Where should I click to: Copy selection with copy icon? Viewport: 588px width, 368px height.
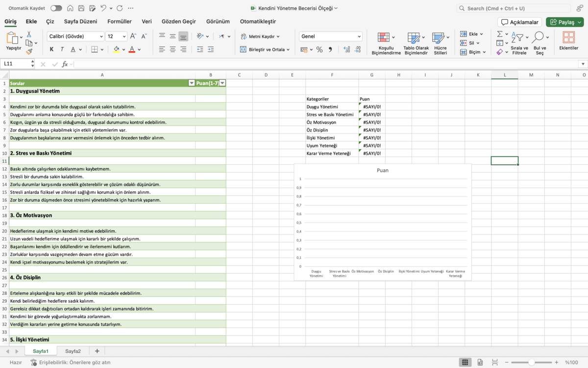click(29, 43)
